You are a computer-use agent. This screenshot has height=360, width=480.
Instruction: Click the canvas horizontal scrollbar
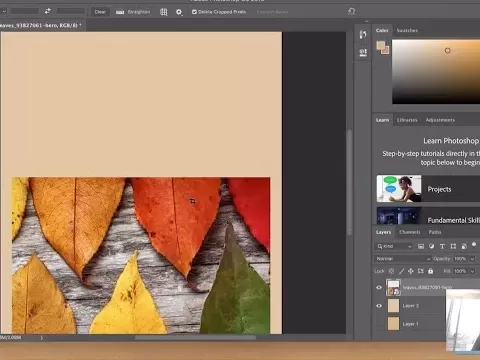(195, 337)
